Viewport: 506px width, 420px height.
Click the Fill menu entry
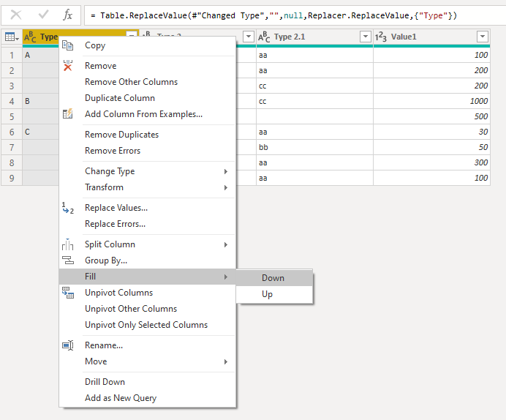tap(148, 277)
